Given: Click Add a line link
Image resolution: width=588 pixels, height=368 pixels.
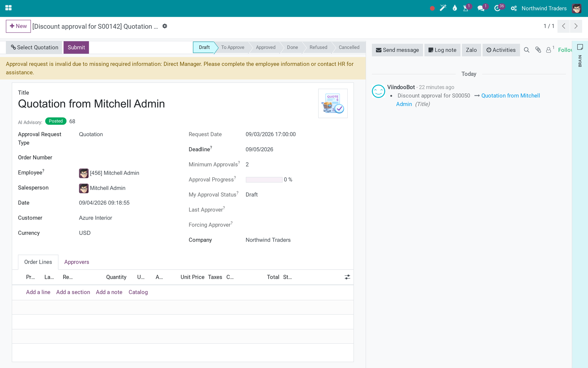Looking at the screenshot, I should coord(38,292).
